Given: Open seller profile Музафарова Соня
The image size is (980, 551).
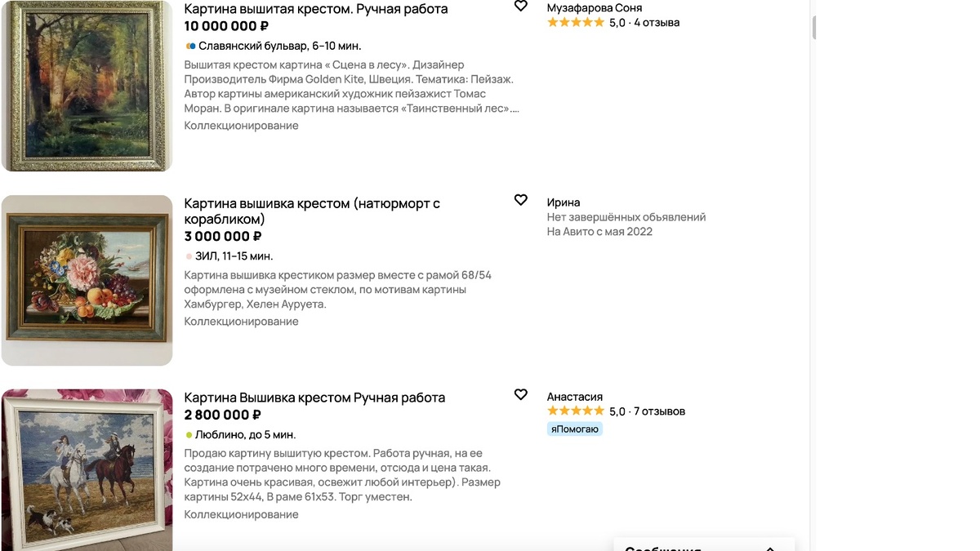Looking at the screenshot, I should (x=594, y=7).
